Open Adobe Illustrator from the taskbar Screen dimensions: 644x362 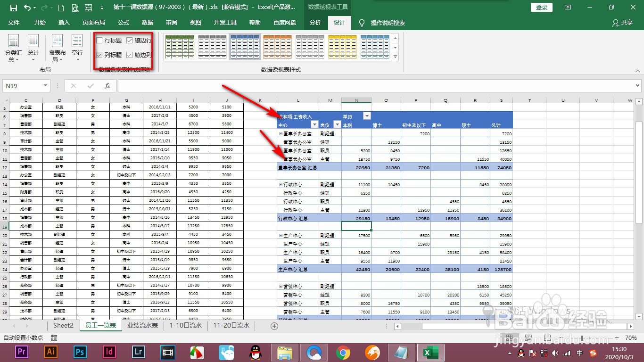(50, 352)
